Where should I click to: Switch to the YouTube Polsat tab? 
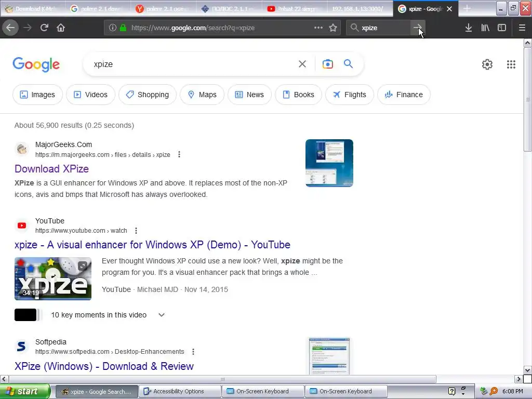(x=295, y=9)
